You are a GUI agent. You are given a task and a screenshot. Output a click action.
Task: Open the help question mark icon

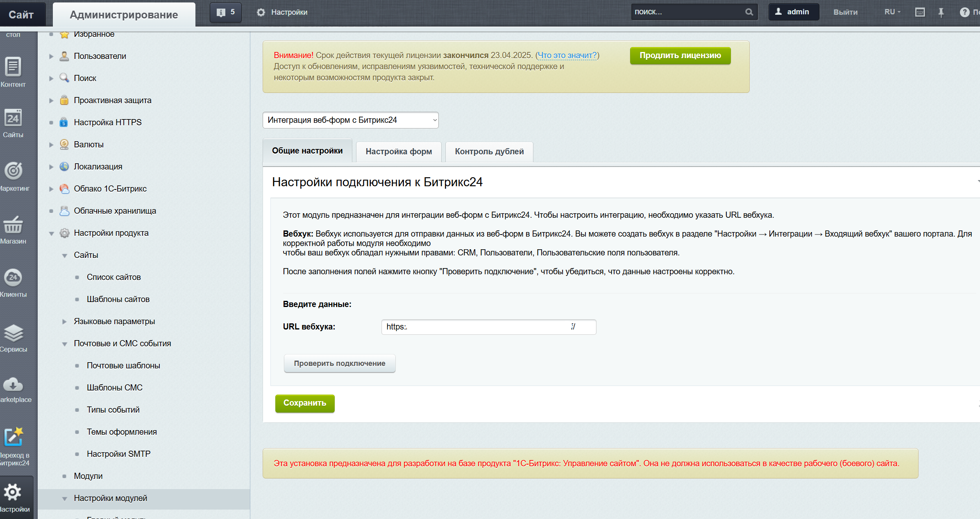click(x=964, y=12)
